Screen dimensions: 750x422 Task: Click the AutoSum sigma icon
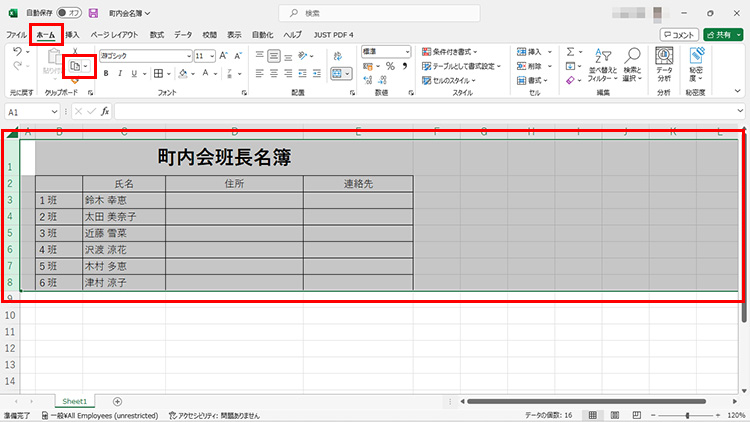click(570, 52)
